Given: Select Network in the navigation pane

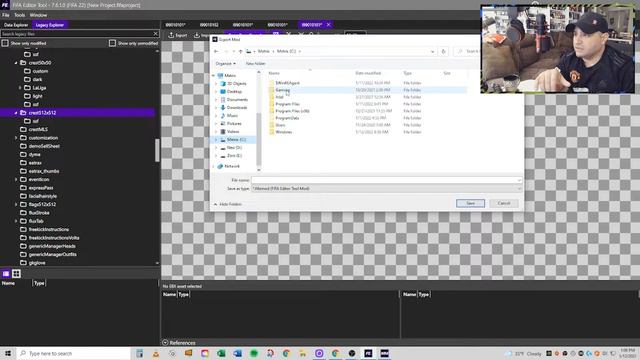Looking at the screenshot, I should click(232, 167).
